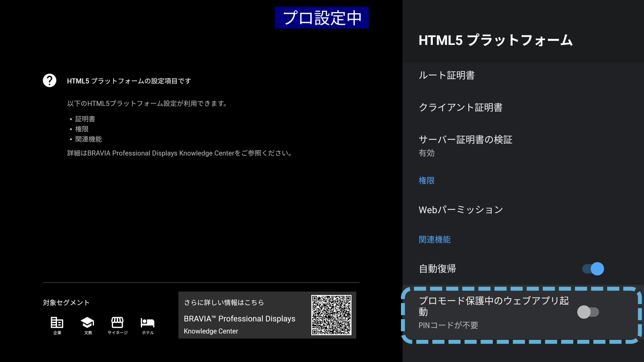
Task: Click the 有効 value under server certificate verification
Action: [x=427, y=153]
